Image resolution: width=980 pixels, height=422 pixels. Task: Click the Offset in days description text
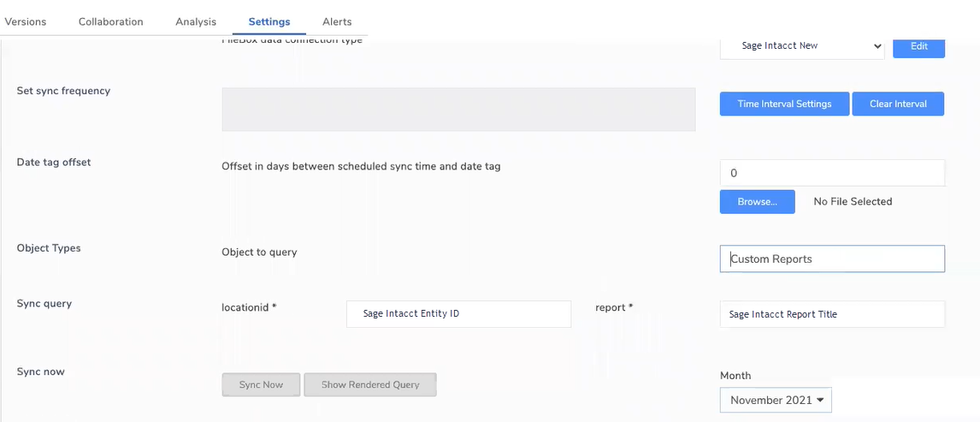tap(361, 166)
